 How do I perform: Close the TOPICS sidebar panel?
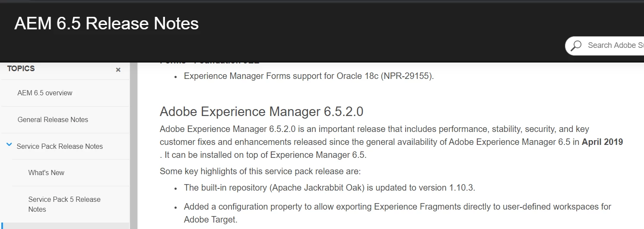click(118, 70)
